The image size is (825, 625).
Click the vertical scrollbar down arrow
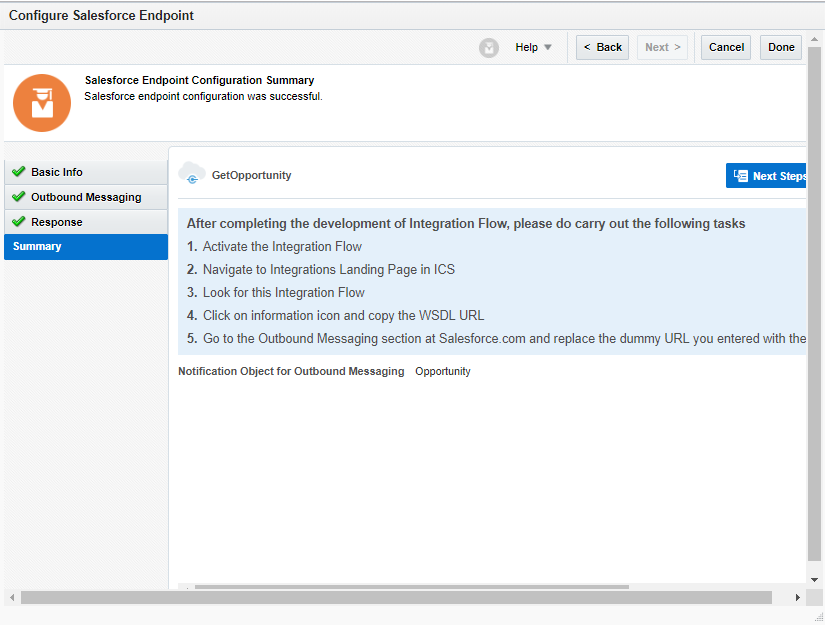(814, 580)
